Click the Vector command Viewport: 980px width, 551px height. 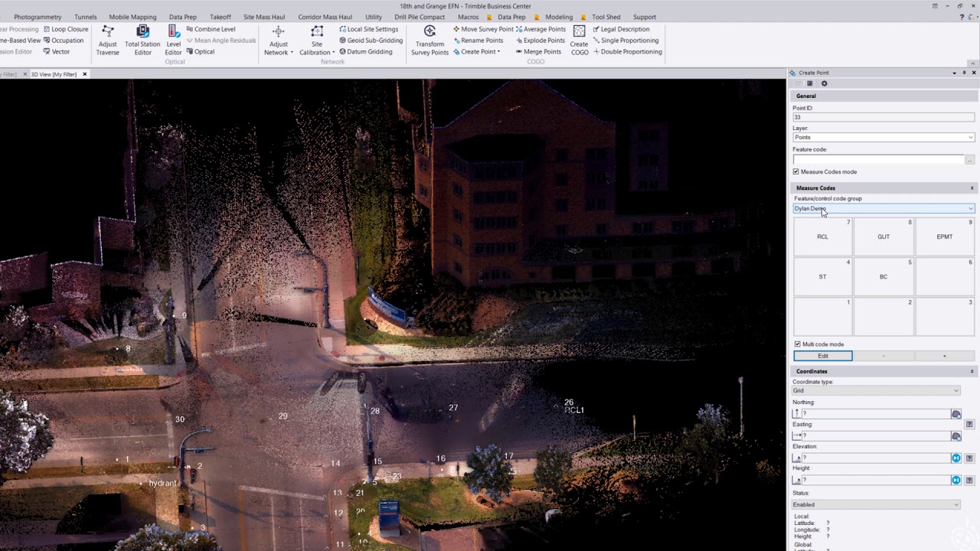coord(57,52)
